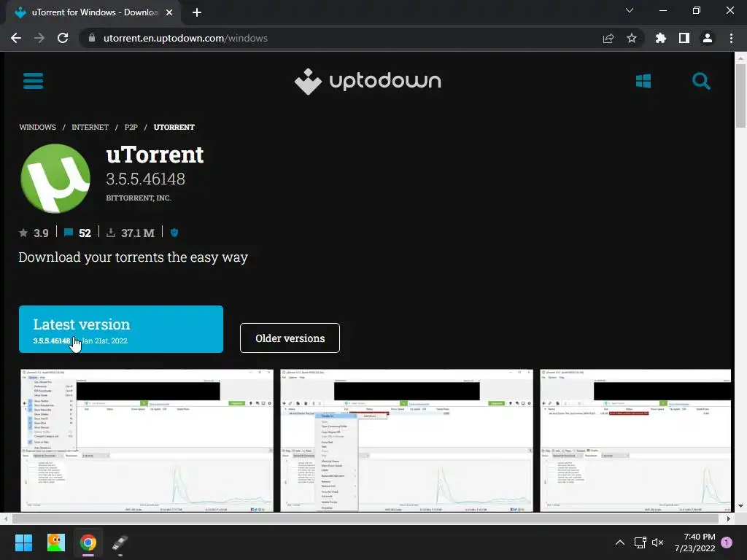Click the address bar URL

[x=185, y=38]
